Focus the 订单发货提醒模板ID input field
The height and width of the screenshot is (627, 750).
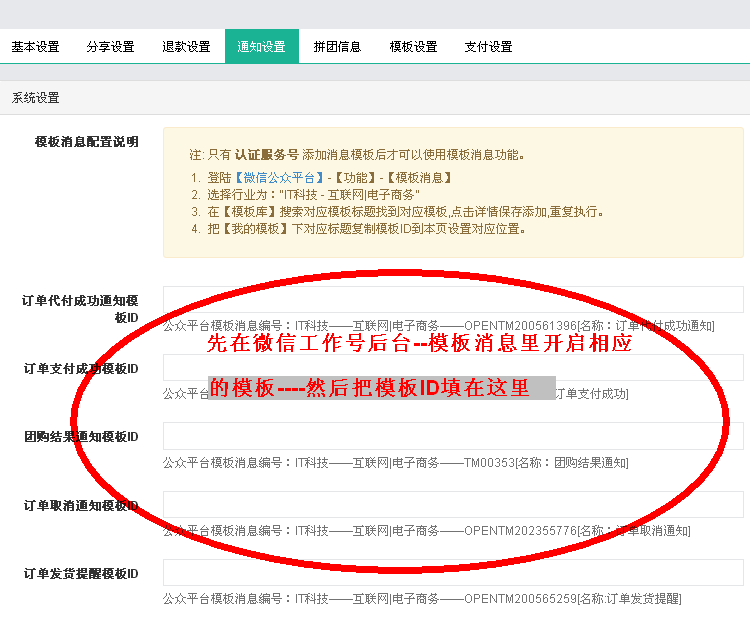coord(453,572)
